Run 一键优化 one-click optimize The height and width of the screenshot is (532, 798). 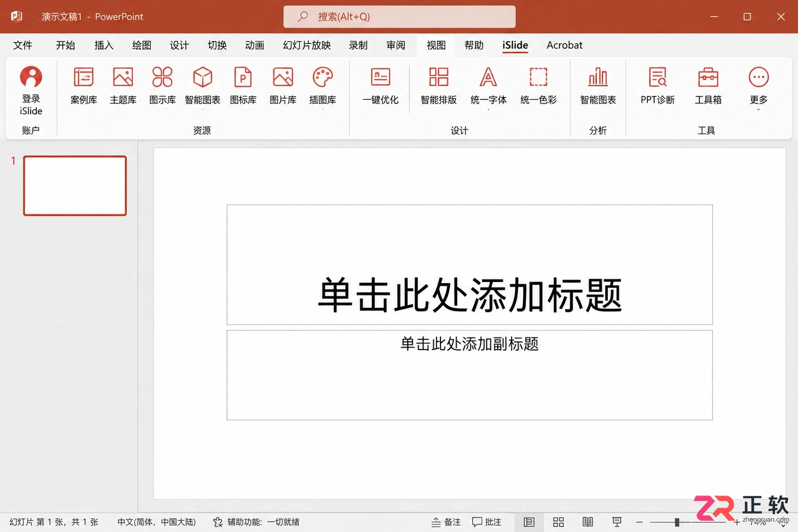(x=381, y=86)
